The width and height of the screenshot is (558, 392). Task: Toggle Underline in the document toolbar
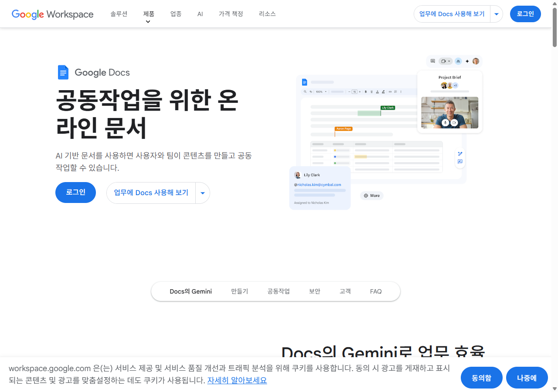coord(371,91)
